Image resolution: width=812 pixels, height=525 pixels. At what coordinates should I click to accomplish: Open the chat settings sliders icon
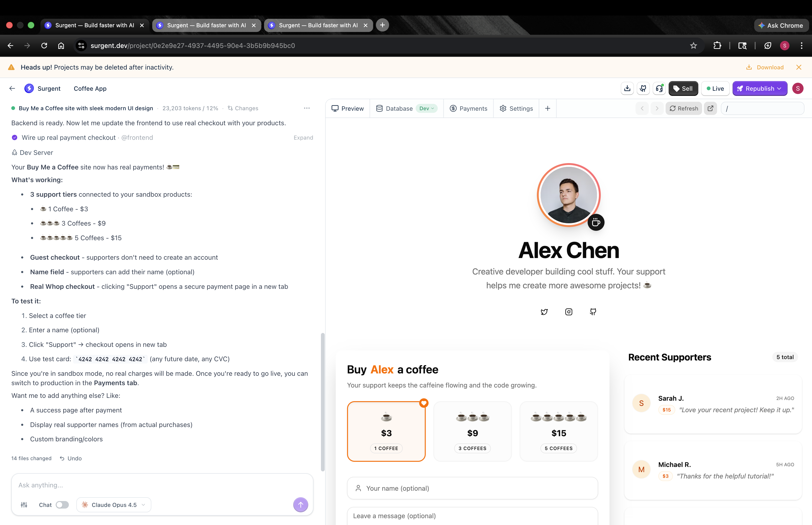24,505
